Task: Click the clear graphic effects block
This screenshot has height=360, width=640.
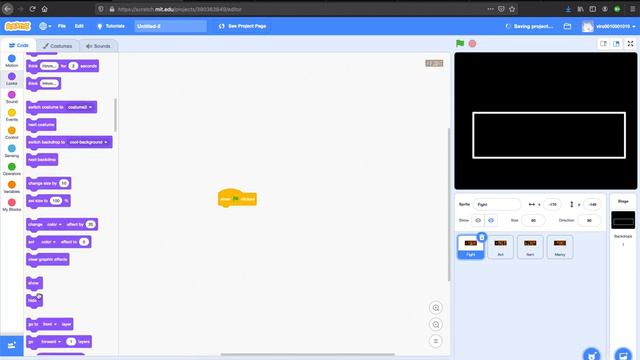Action: [48, 260]
